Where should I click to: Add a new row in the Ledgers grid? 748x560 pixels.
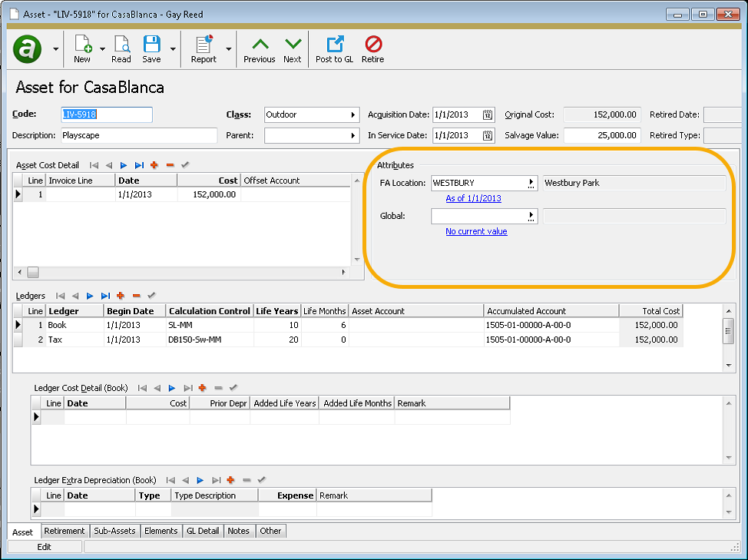pyautogui.click(x=120, y=295)
